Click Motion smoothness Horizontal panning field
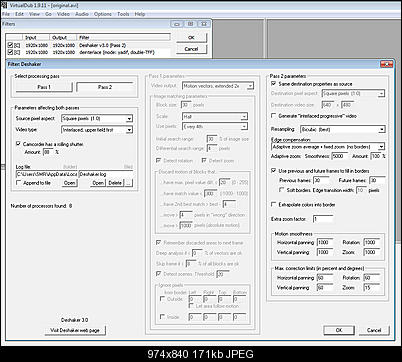Image resolution: width=402 pixels, height=362 pixels. click(325, 242)
